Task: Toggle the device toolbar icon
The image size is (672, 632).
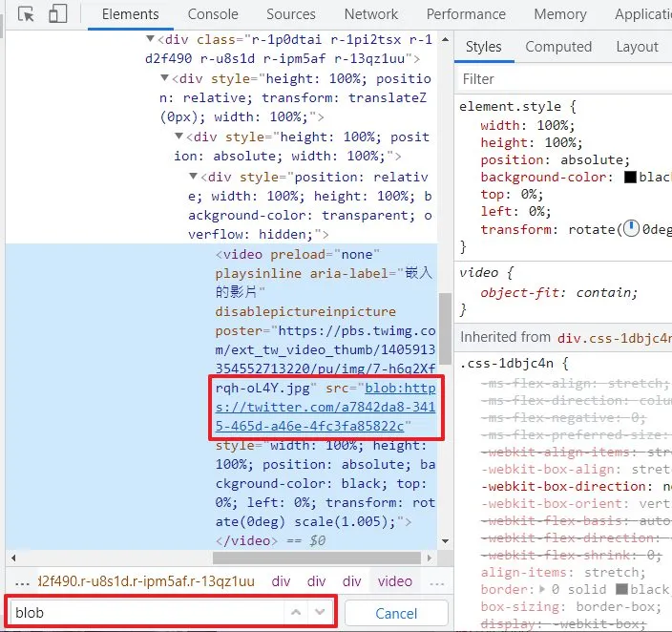Action: click(58, 13)
